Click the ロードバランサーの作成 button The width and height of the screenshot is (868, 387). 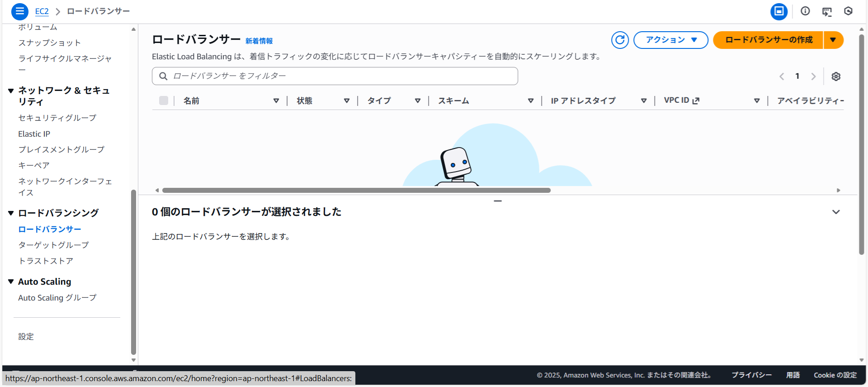point(768,40)
